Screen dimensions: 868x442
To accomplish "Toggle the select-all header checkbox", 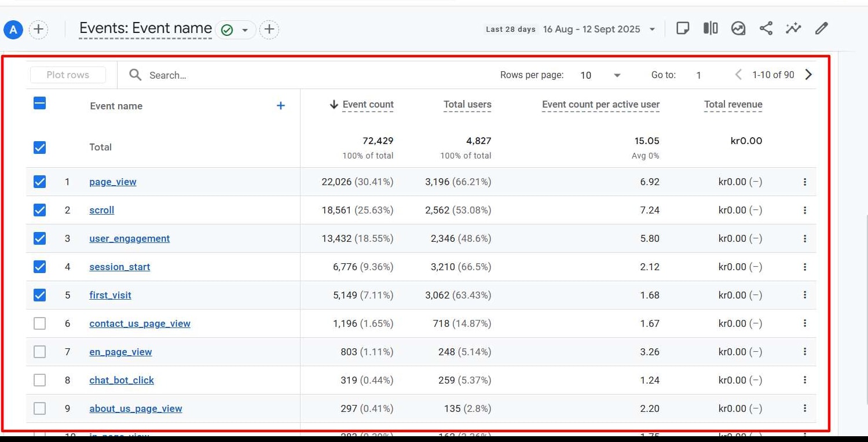I will (x=39, y=104).
